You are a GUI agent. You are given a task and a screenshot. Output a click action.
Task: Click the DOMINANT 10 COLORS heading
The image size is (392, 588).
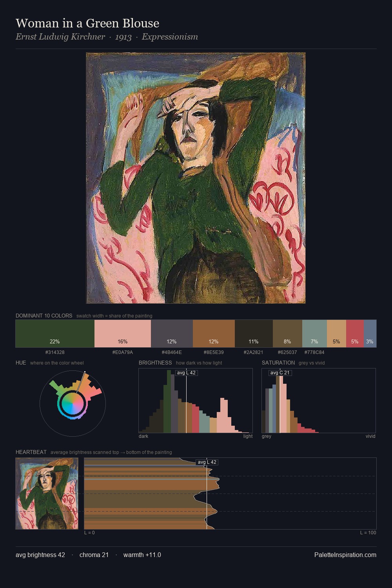[x=44, y=316]
